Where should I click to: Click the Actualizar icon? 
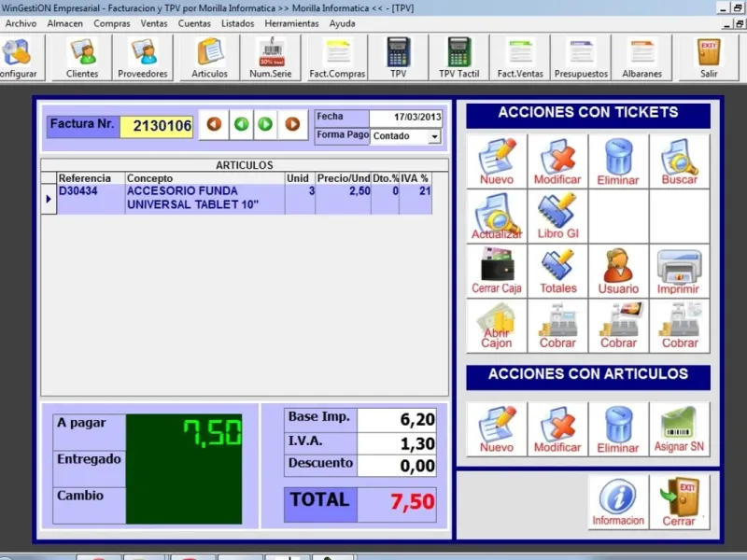pyautogui.click(x=497, y=217)
